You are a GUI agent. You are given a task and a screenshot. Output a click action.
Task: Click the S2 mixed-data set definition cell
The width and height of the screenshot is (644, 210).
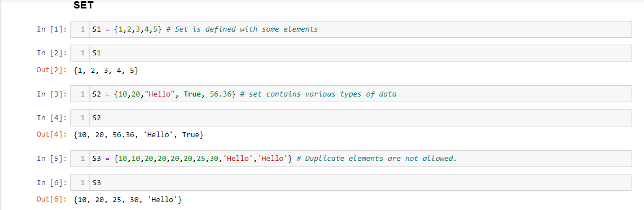coord(351,94)
